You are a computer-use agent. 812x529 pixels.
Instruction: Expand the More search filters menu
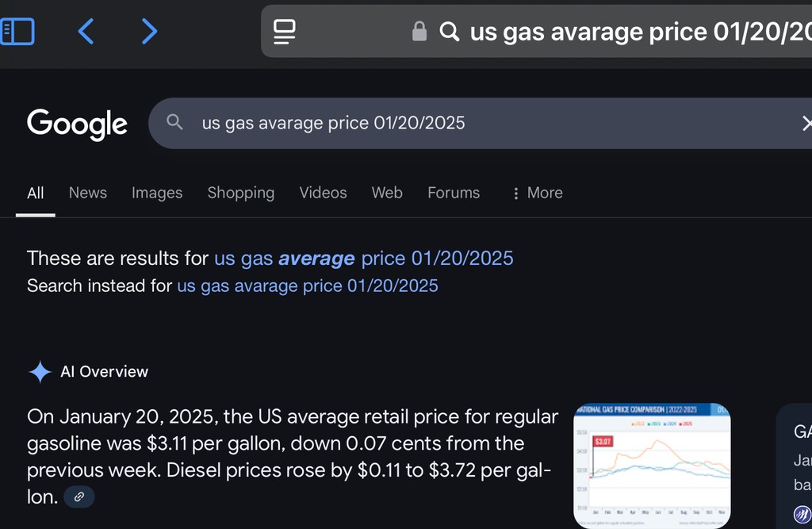pos(537,193)
